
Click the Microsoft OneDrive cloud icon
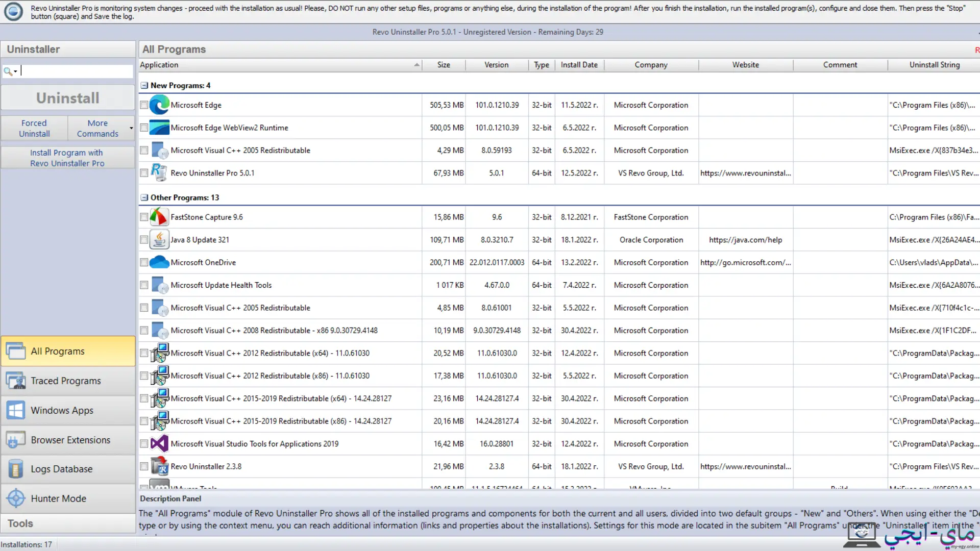[159, 262]
